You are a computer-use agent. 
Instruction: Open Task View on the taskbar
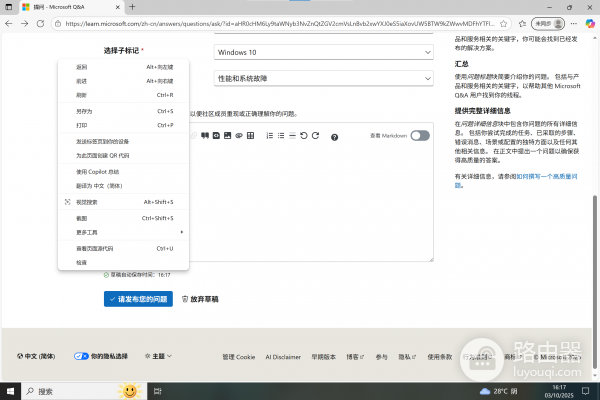click(x=157, y=391)
